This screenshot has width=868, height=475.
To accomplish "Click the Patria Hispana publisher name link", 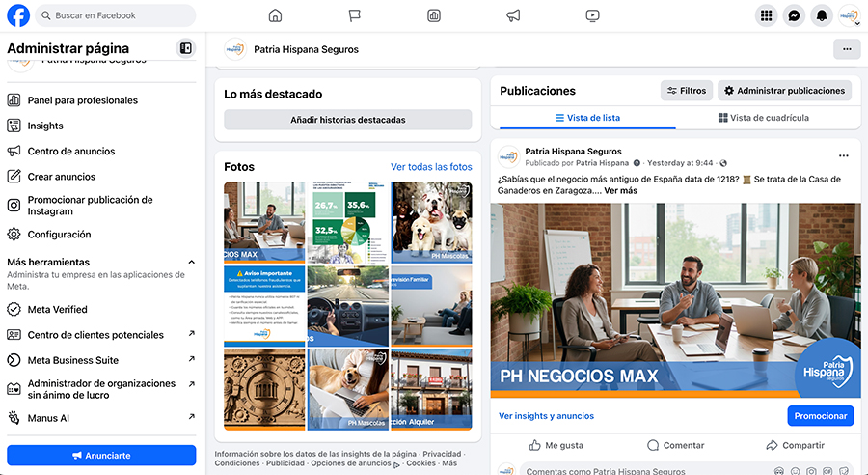I will (602, 163).
